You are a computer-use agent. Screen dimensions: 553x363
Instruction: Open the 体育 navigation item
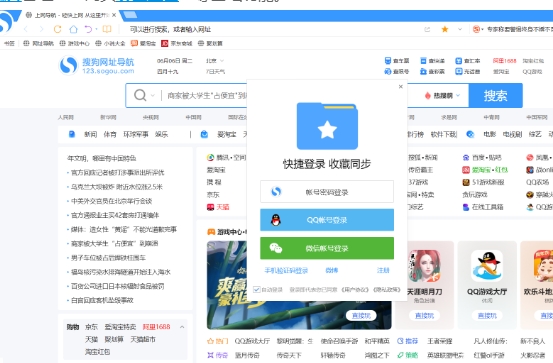(x=110, y=134)
